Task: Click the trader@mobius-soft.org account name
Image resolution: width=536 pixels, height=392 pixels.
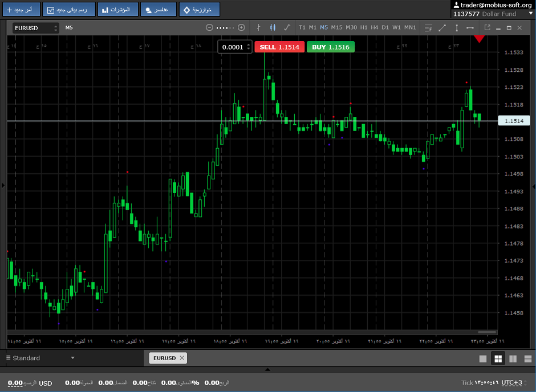Action: (x=496, y=5)
